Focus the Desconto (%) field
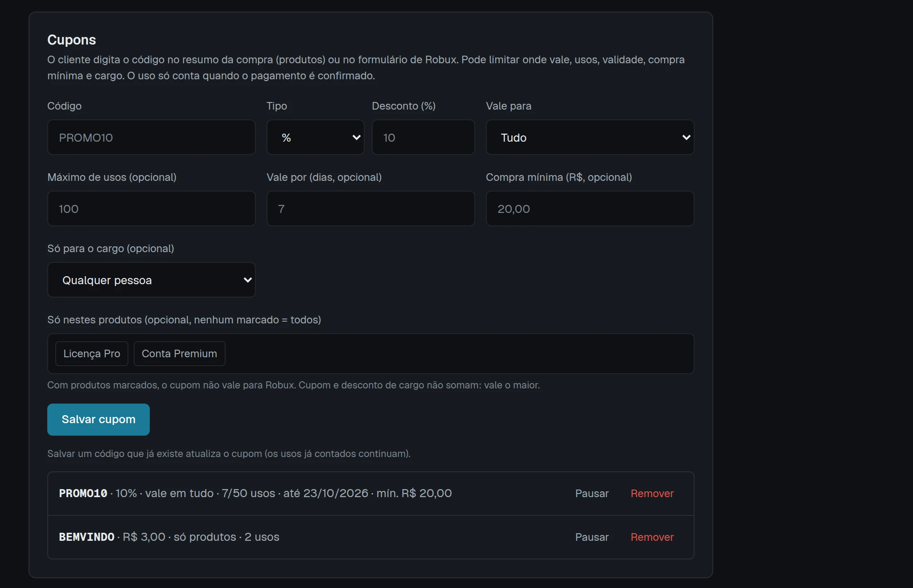Viewport: 913px width, 588px height. [423, 137]
